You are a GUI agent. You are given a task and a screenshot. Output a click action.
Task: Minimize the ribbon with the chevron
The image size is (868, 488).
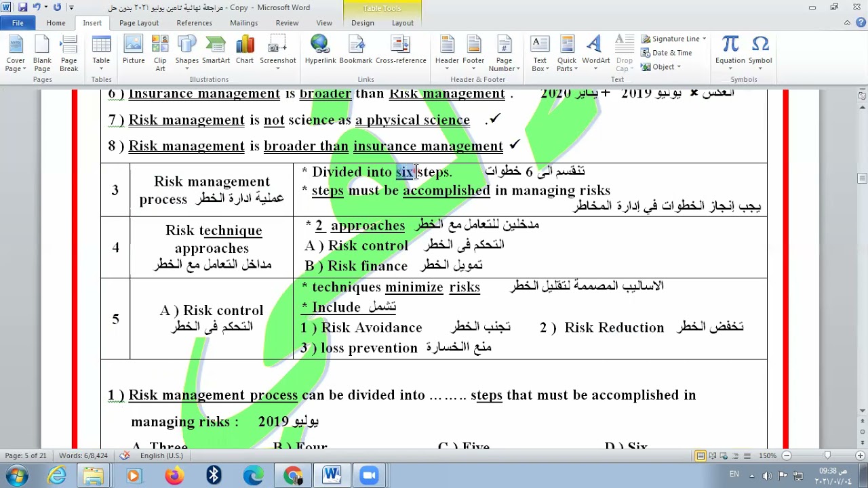tap(847, 23)
